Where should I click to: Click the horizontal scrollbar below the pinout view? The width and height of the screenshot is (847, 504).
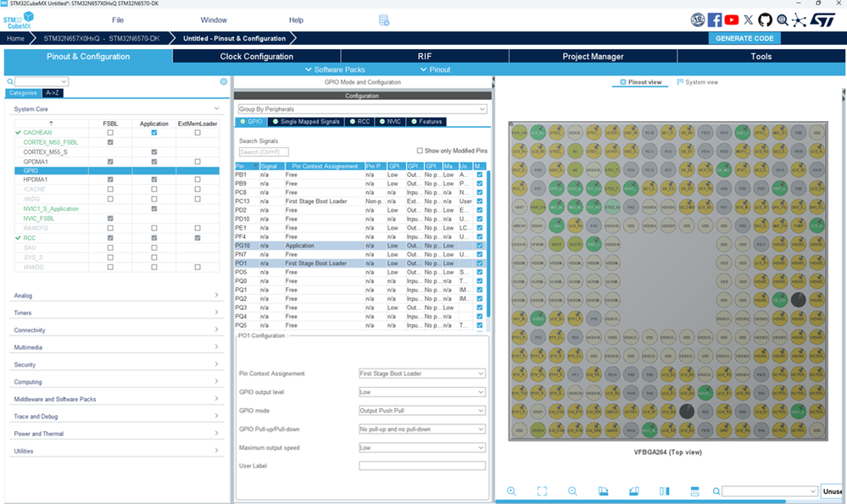click(640, 501)
